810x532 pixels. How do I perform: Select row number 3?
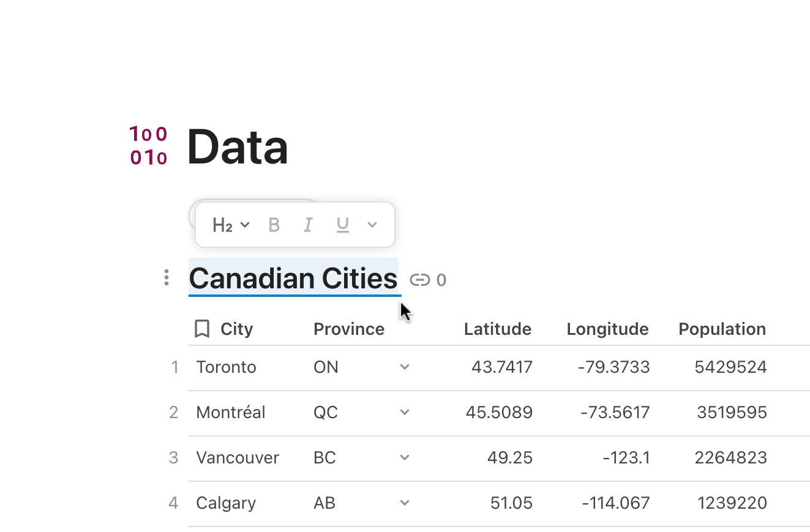[174, 457]
